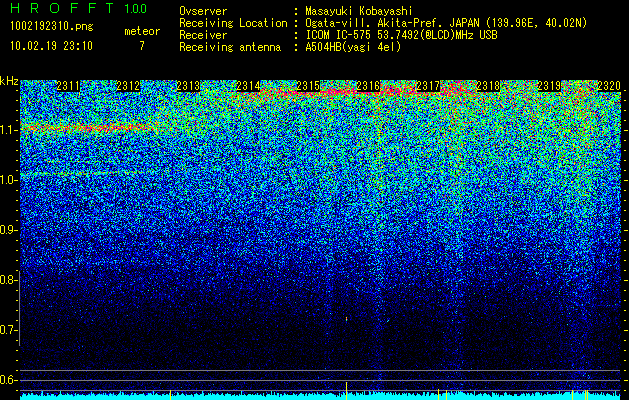Click the A504HB(yagi 4el) antenna text

353,47
